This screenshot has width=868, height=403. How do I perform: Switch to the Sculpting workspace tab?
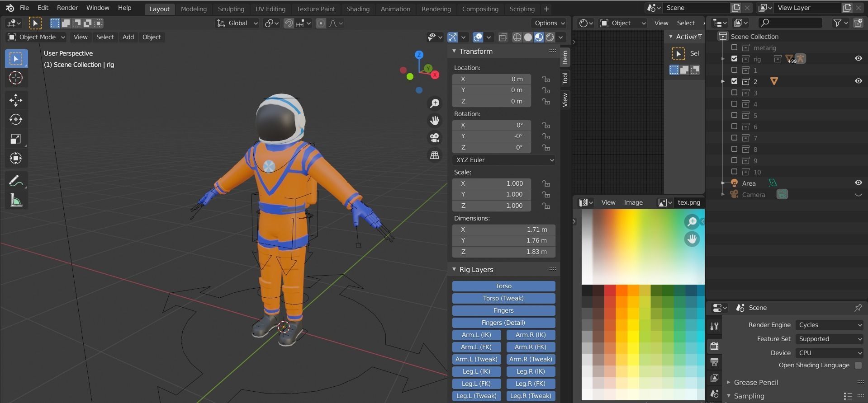pyautogui.click(x=231, y=9)
